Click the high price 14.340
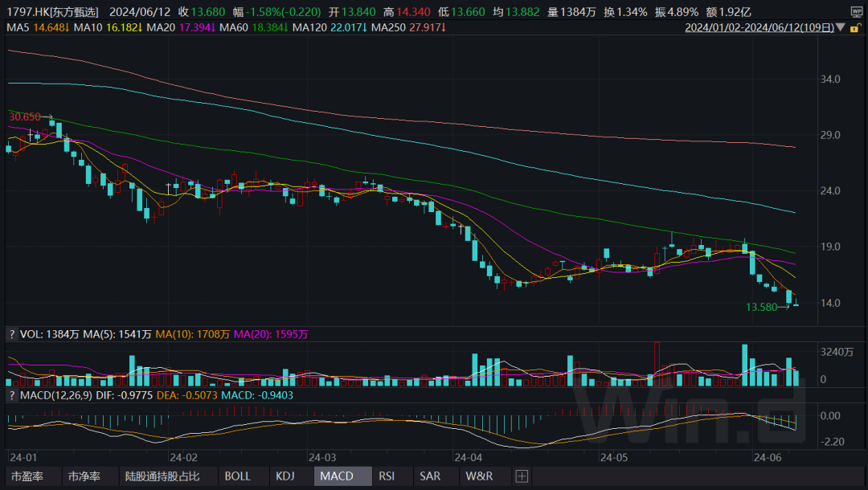Viewport: 868px width, 490px height. point(413,12)
